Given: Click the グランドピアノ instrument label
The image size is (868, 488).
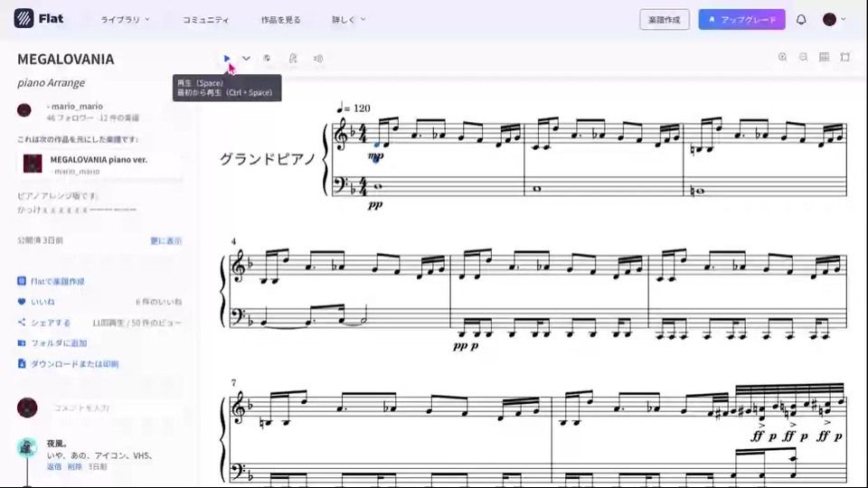Looking at the screenshot, I should 268,159.
